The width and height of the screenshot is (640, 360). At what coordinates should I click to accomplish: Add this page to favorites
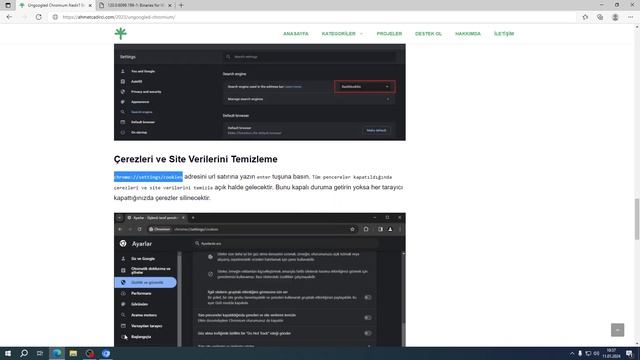tap(585, 17)
